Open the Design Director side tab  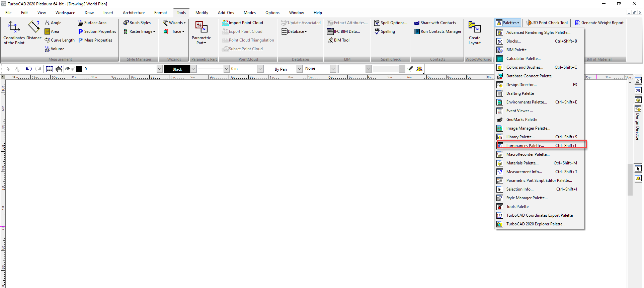638,123
